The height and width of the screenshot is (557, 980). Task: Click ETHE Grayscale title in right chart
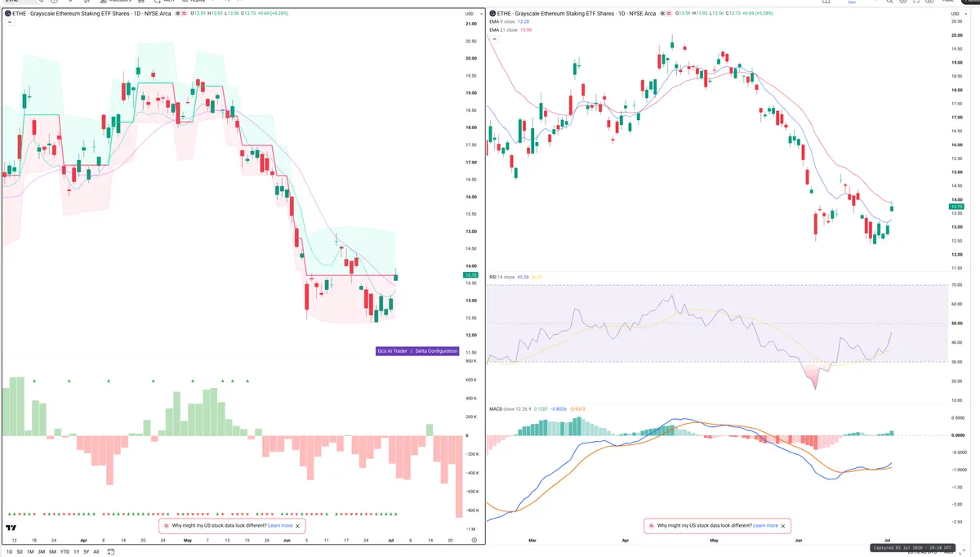(577, 14)
